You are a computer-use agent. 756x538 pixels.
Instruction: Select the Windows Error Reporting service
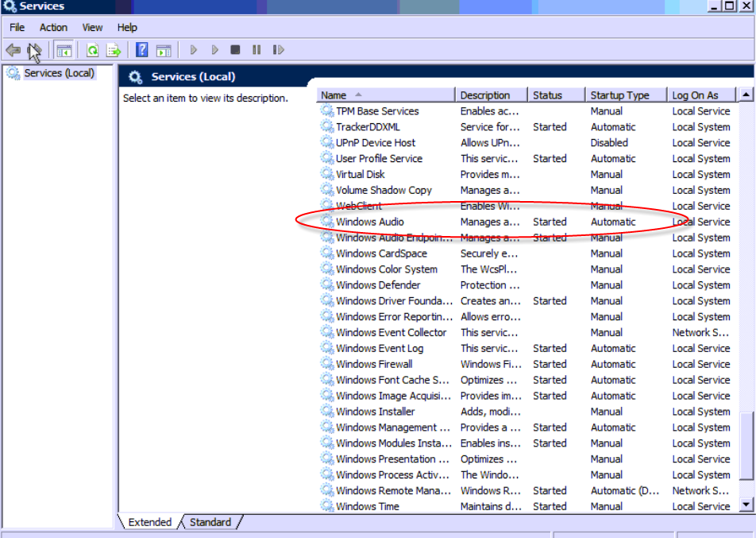click(527, 316)
